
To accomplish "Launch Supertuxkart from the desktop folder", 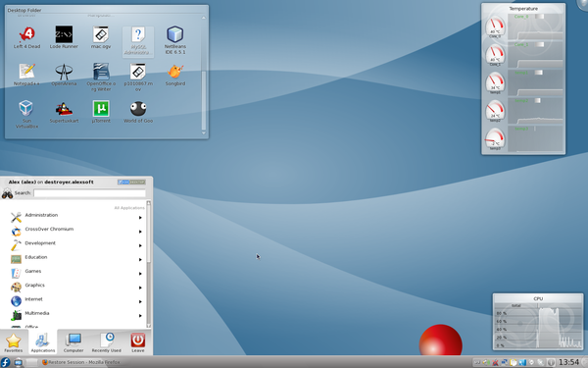I will 64,112.
